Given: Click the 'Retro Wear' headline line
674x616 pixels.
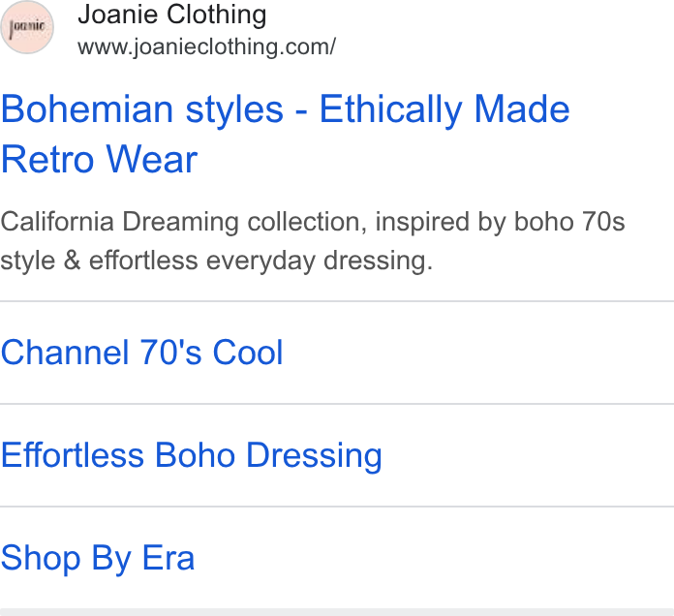Looking at the screenshot, I should coord(100,159).
